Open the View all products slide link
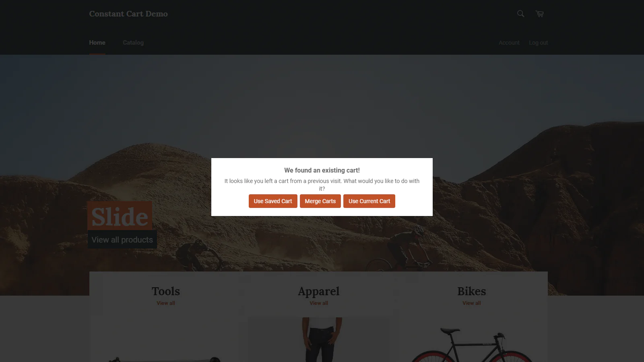 tap(122, 240)
